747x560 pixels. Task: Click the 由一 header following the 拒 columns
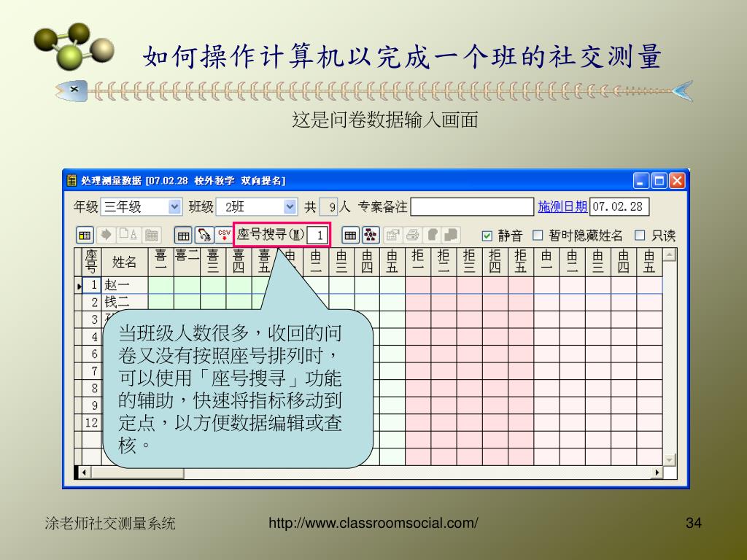(546, 262)
